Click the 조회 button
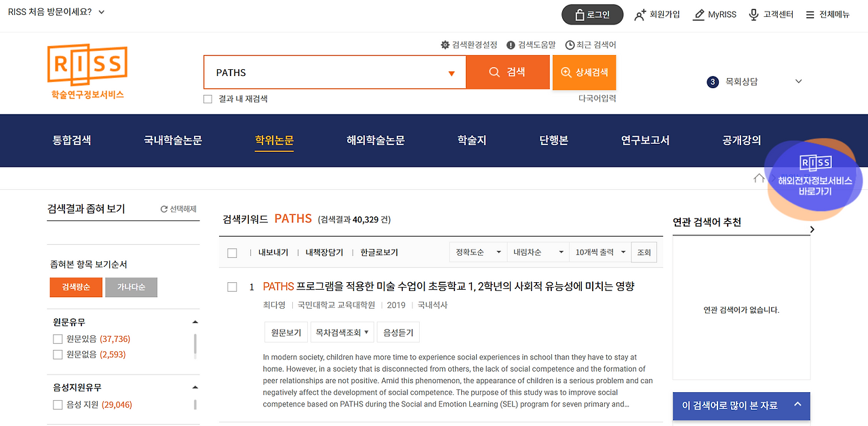This screenshot has width=868, height=426. pyautogui.click(x=644, y=252)
